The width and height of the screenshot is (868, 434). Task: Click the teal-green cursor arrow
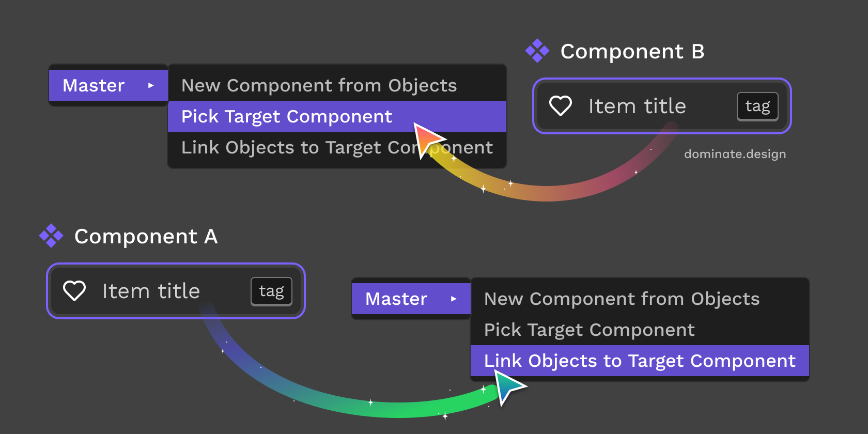pyautogui.click(x=507, y=387)
